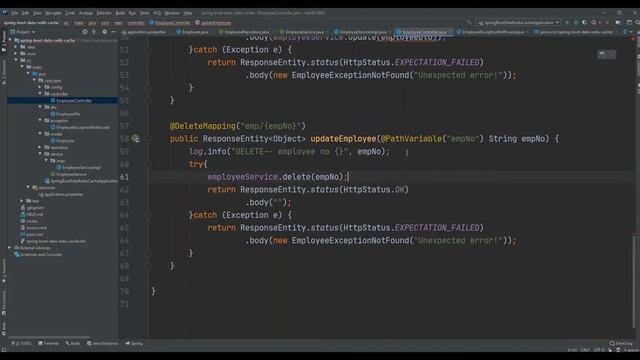Switch to pom.xml editor tab
640x360 pixels.
[575, 32]
